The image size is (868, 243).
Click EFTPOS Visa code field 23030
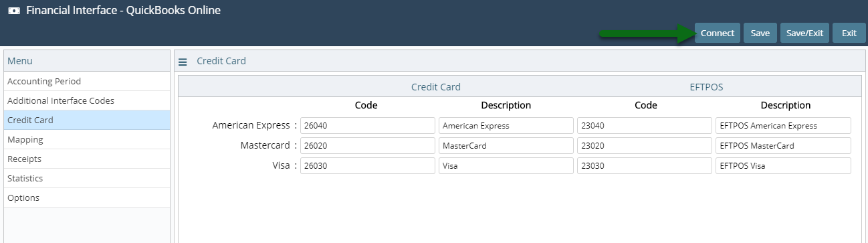click(645, 165)
